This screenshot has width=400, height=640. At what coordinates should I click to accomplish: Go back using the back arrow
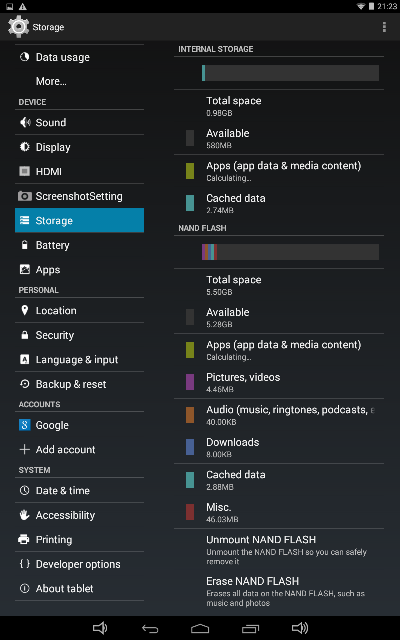pos(150,628)
